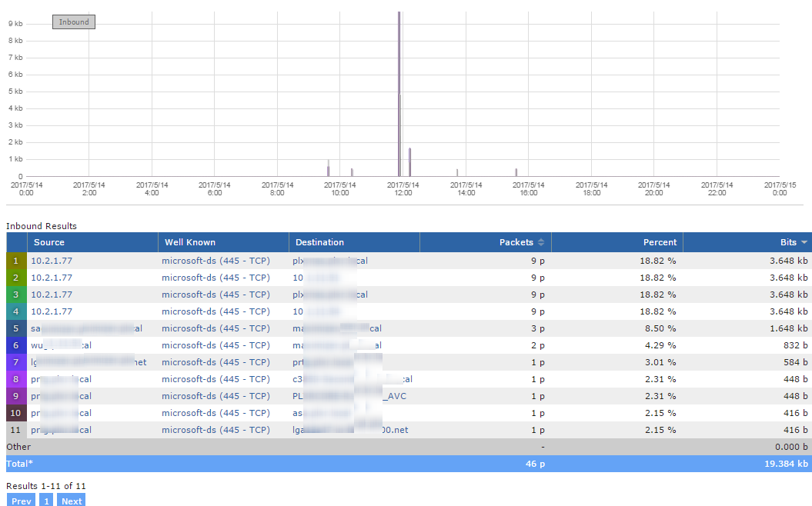Select page 1 in the pagination
The image size is (812, 506).
click(46, 501)
